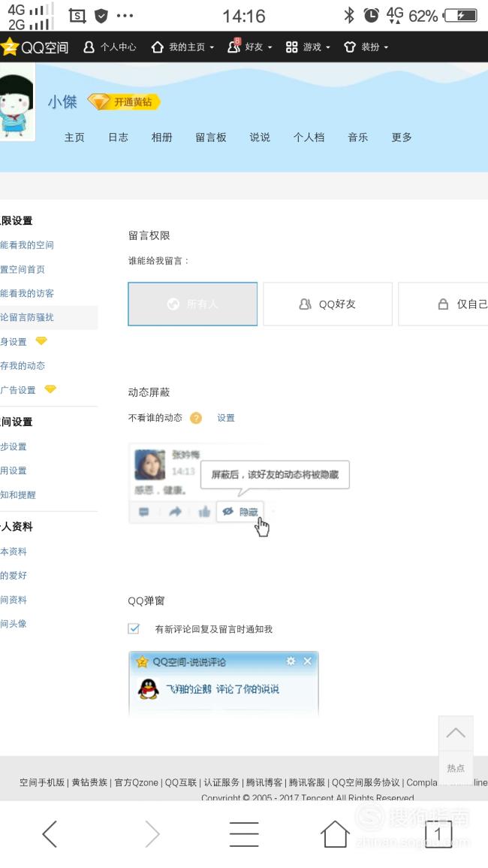Open 间资料 sidebar item
The width and height of the screenshot is (488, 868).
pyautogui.click(x=14, y=600)
